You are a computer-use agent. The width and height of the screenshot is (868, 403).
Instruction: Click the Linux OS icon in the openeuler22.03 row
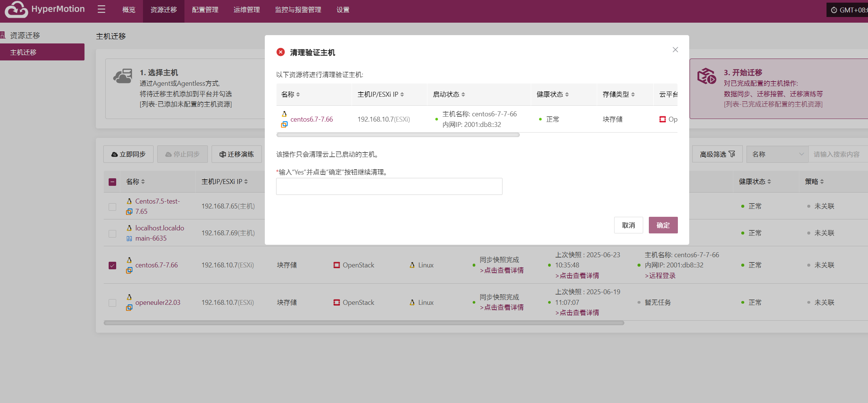tap(412, 303)
